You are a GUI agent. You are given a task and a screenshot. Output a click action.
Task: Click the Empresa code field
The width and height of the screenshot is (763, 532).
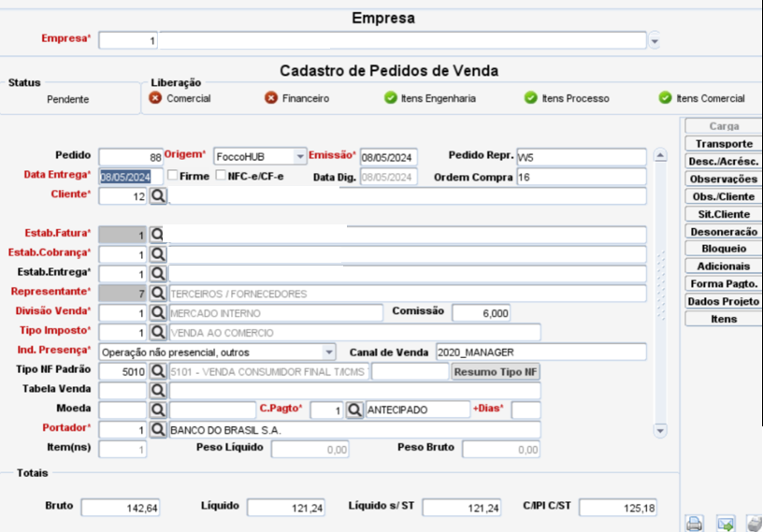128,40
